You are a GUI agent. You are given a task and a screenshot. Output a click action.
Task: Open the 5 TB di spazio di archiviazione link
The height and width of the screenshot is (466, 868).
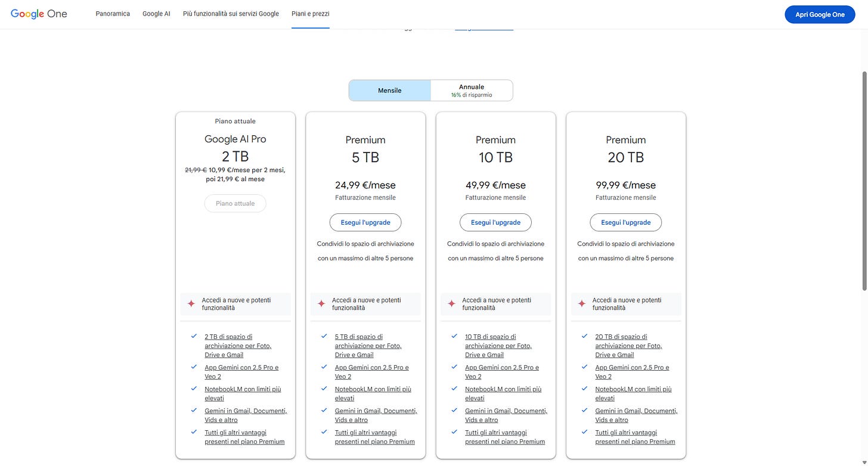pos(368,346)
